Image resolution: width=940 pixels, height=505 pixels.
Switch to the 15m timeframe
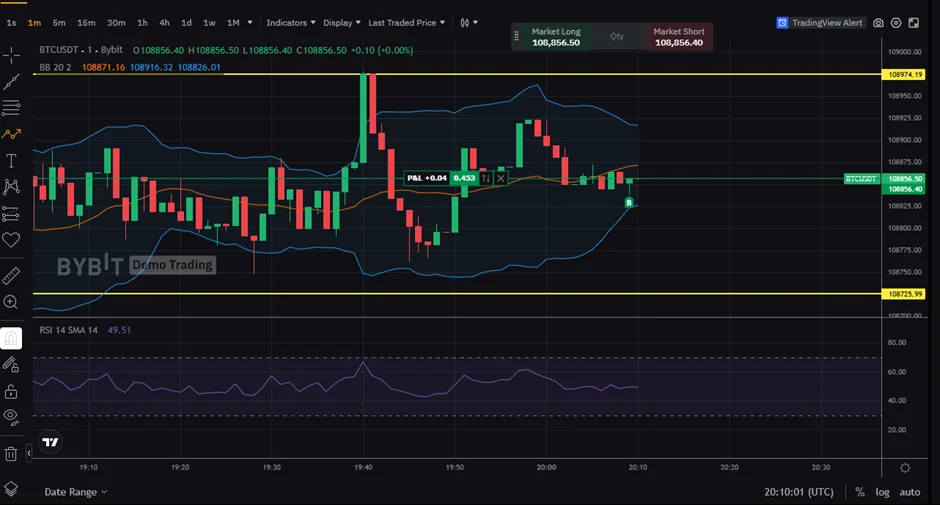(x=86, y=23)
